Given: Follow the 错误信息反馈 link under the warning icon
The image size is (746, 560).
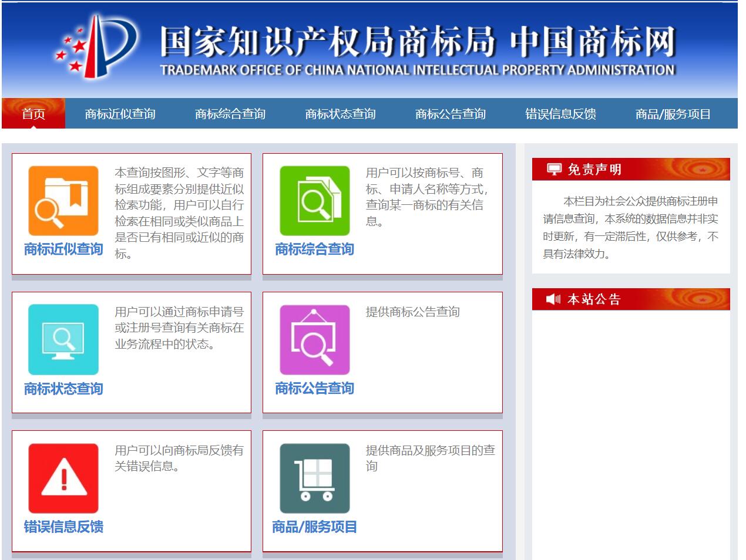Looking at the screenshot, I should click(65, 527).
